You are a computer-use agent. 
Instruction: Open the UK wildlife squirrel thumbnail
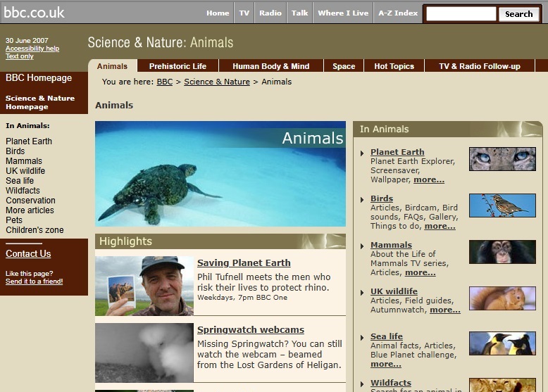click(x=502, y=298)
